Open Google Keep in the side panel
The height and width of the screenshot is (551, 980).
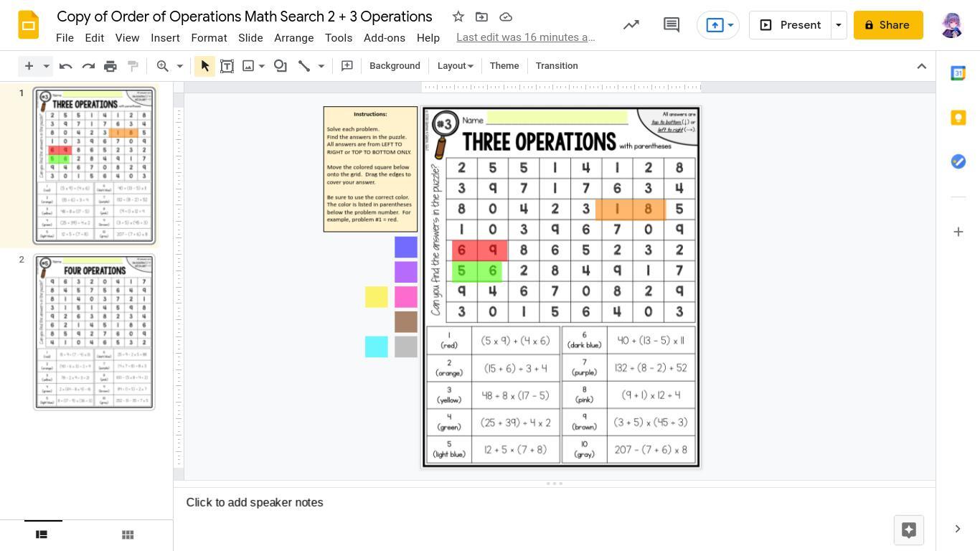click(x=958, y=118)
